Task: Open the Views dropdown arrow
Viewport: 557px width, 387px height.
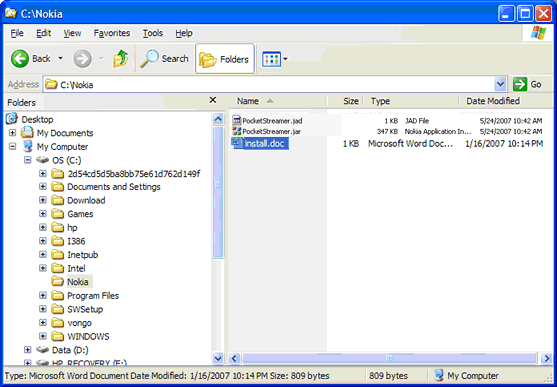Action: pyautogui.click(x=285, y=59)
